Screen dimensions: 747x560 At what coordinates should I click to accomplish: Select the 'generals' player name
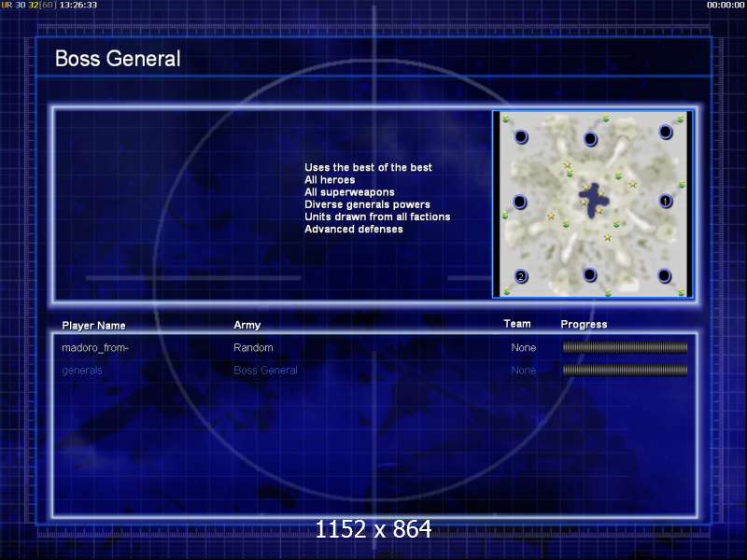pyautogui.click(x=82, y=371)
